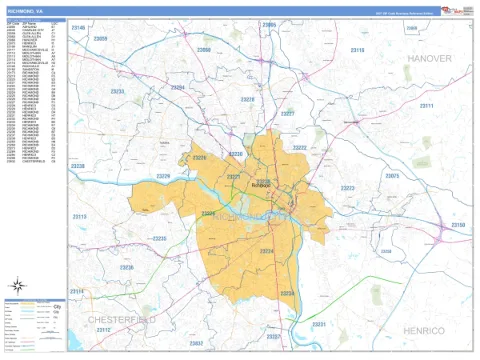
Task: Click the 'RICHMOND, VA' map title
Action: (25, 11)
